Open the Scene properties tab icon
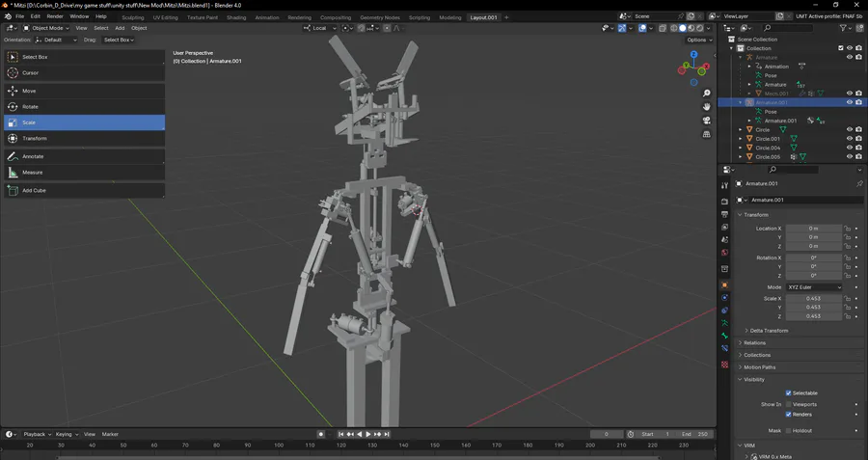 724,240
